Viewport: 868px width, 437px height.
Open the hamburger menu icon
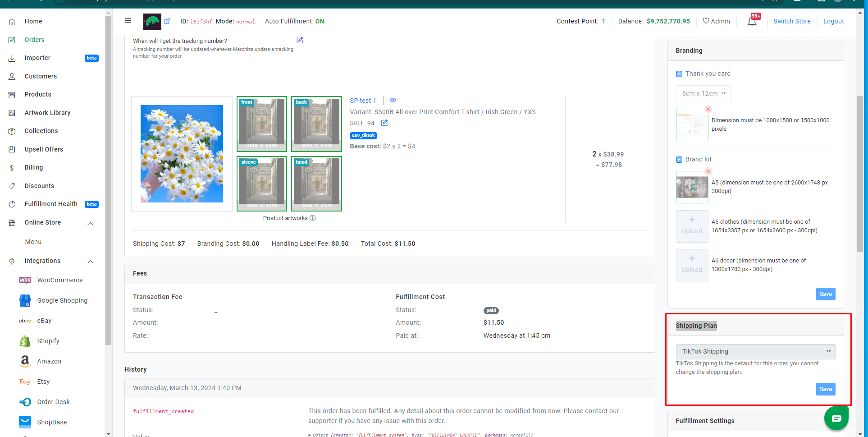pyautogui.click(x=128, y=21)
